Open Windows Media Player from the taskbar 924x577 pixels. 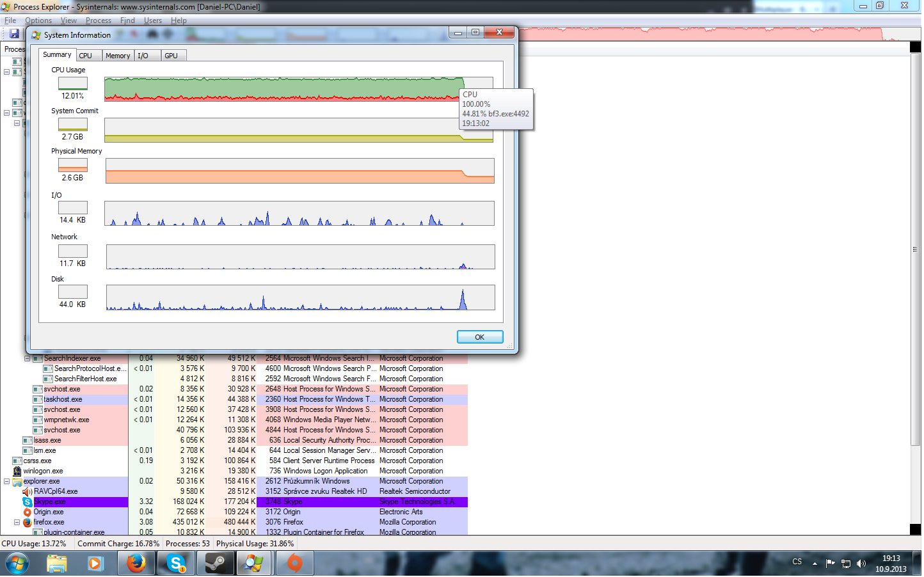[96, 564]
